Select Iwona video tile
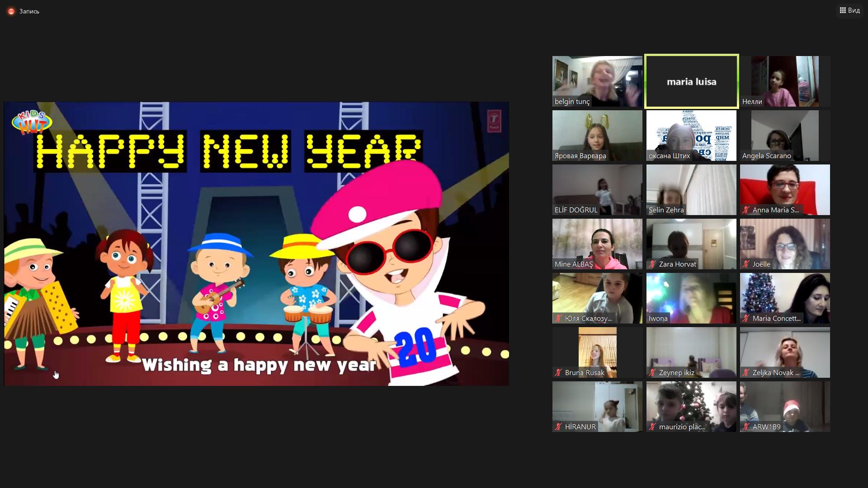The height and width of the screenshot is (488, 868). point(691,298)
